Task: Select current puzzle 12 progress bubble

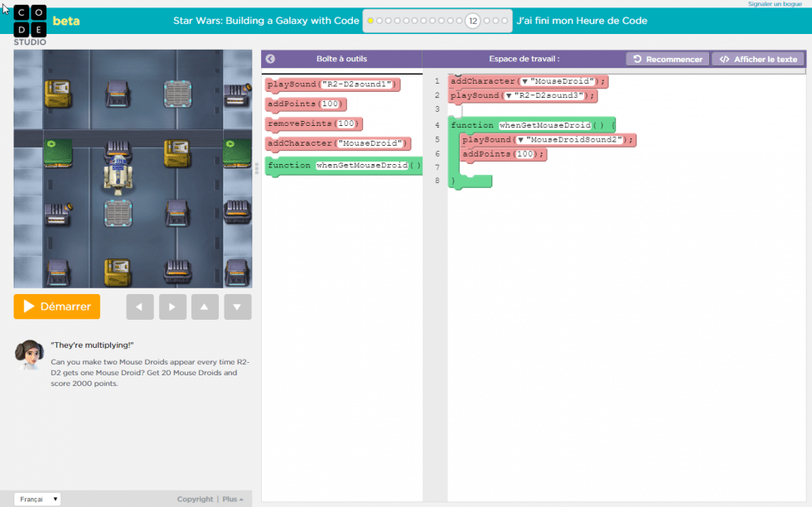Action: 473,21
